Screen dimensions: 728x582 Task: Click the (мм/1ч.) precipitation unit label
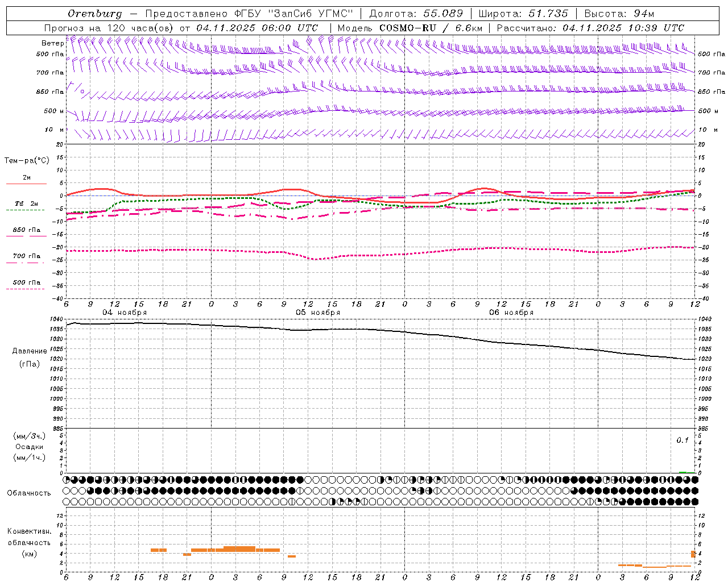(x=29, y=458)
